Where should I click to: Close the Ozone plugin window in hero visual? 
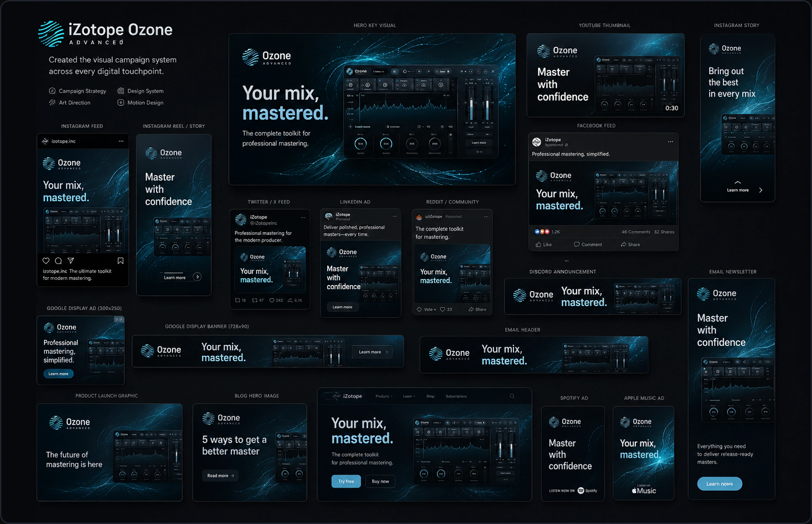pyautogui.click(x=493, y=71)
